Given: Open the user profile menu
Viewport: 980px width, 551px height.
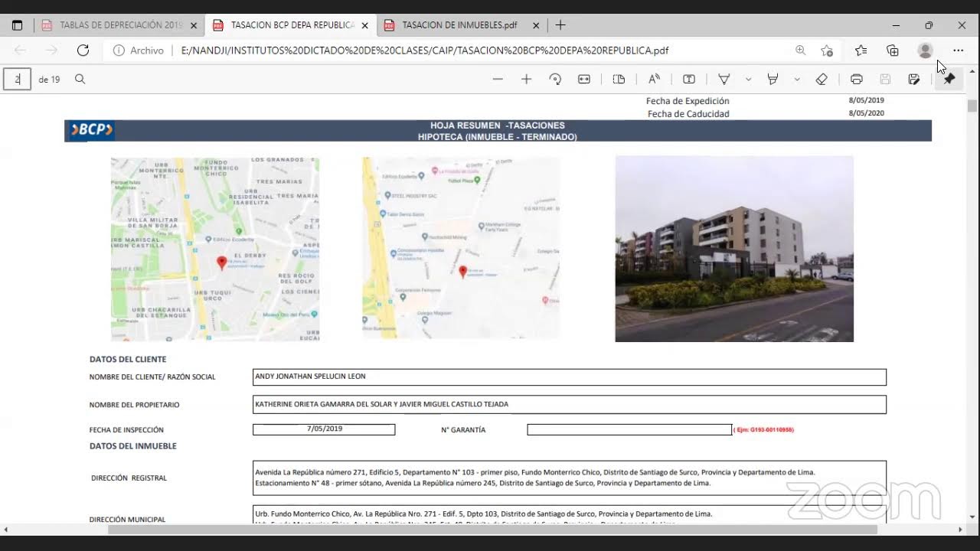Looking at the screenshot, I should coord(926,51).
